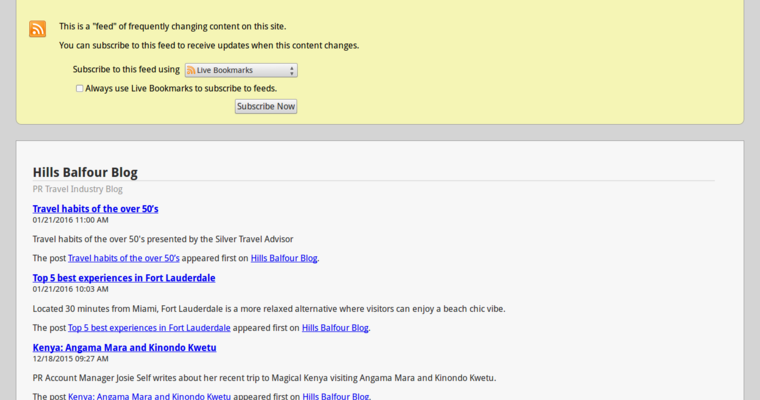This screenshot has height=400, width=760.
Task: Click the Subscribe Now button
Action: (x=266, y=106)
